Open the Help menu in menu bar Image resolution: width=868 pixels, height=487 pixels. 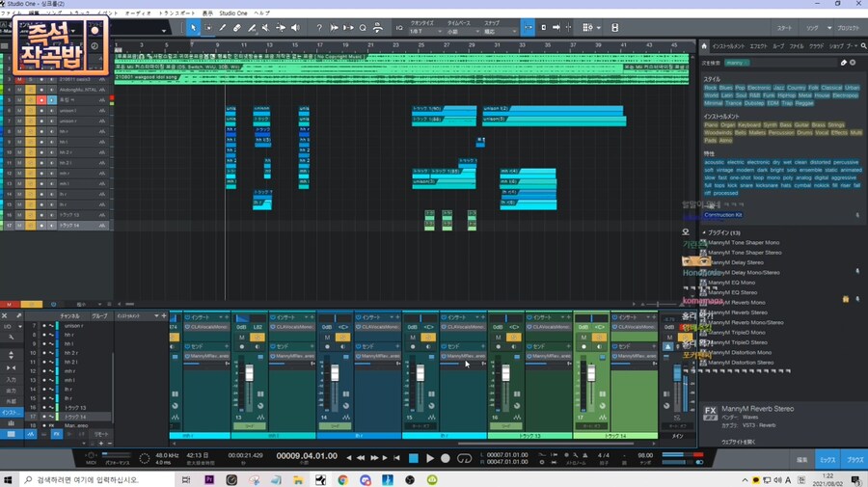[261, 13]
